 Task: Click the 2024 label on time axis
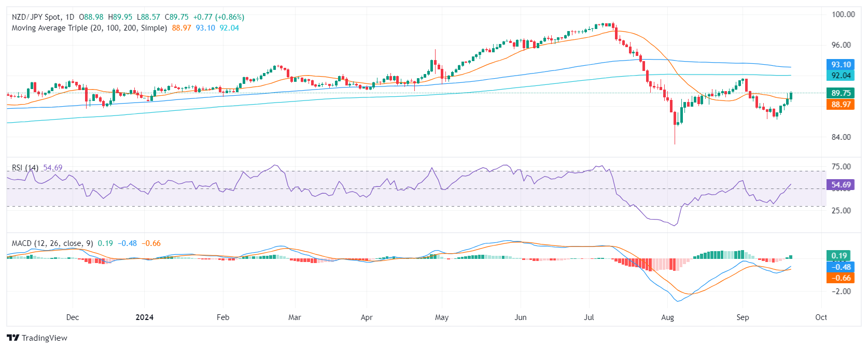[x=144, y=317]
